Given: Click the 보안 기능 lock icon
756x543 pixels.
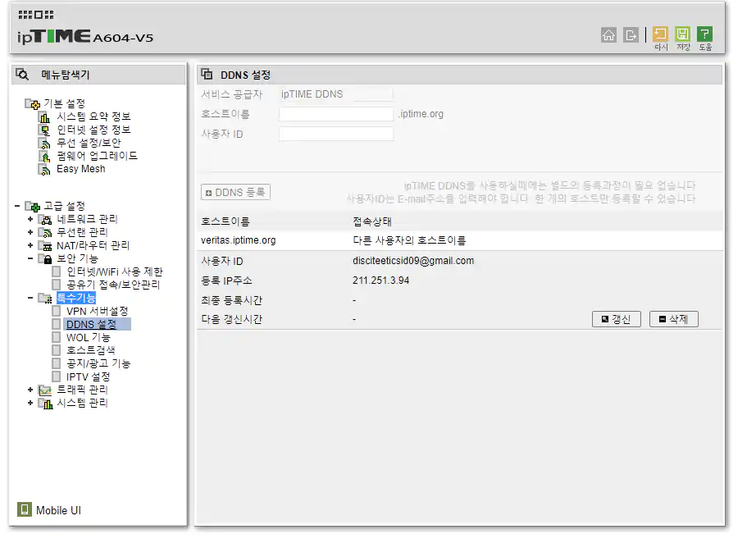Looking at the screenshot, I should tap(45, 259).
